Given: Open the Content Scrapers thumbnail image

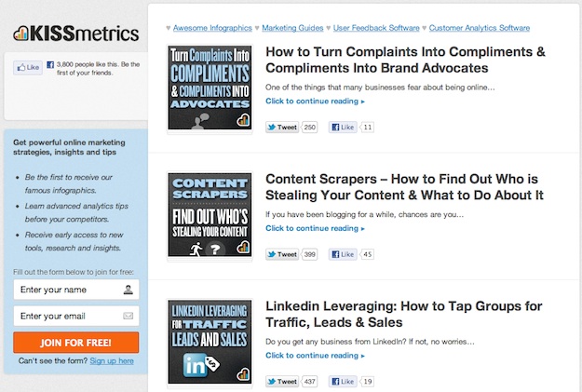Looking at the screenshot, I should pyautogui.click(x=208, y=215).
